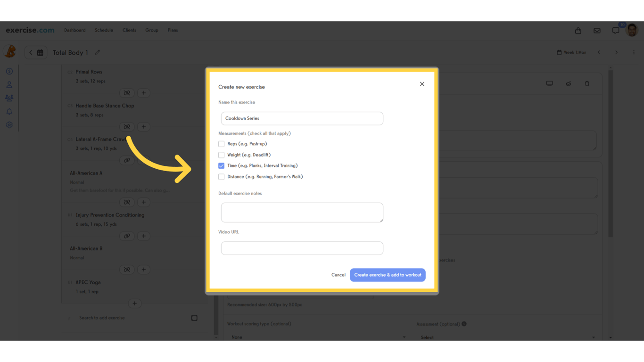Delete the workout using the trash icon

[x=587, y=83]
